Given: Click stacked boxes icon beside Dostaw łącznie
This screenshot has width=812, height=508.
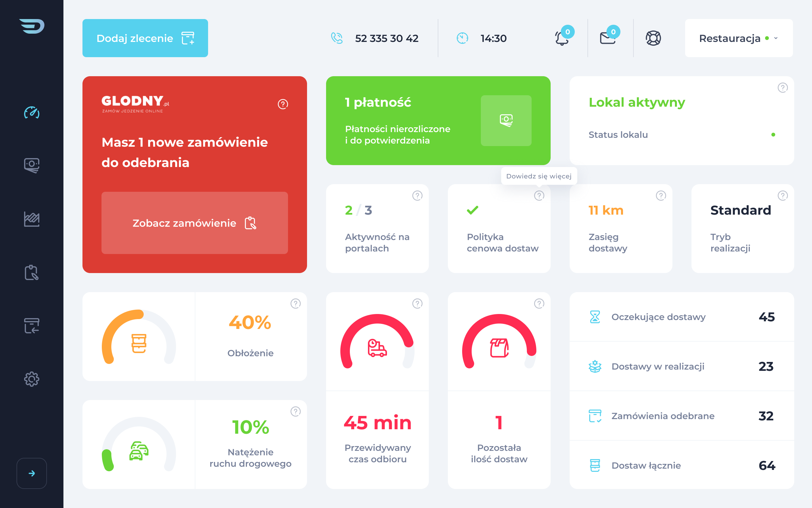Looking at the screenshot, I should pyautogui.click(x=595, y=465).
